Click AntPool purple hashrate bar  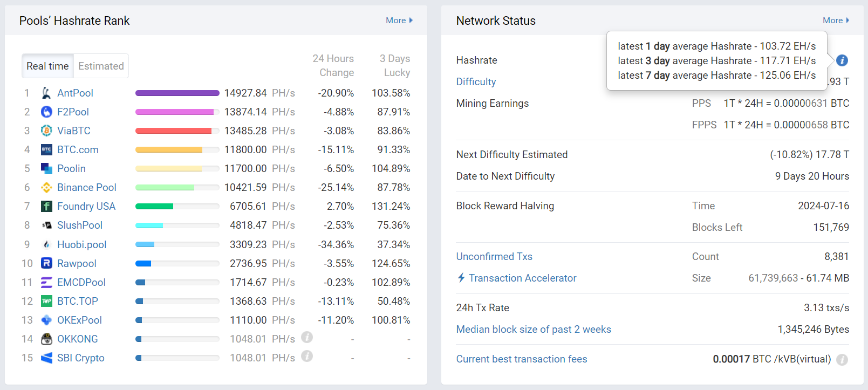177,93
